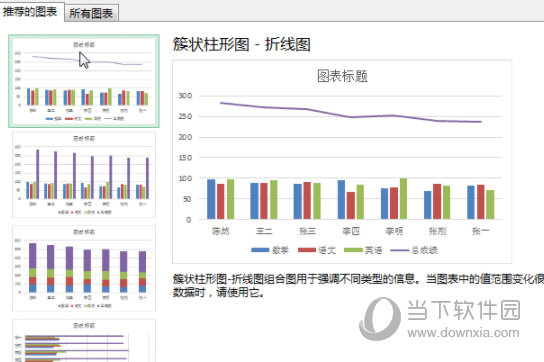Click the 王二 axis label in preview

[264, 231]
